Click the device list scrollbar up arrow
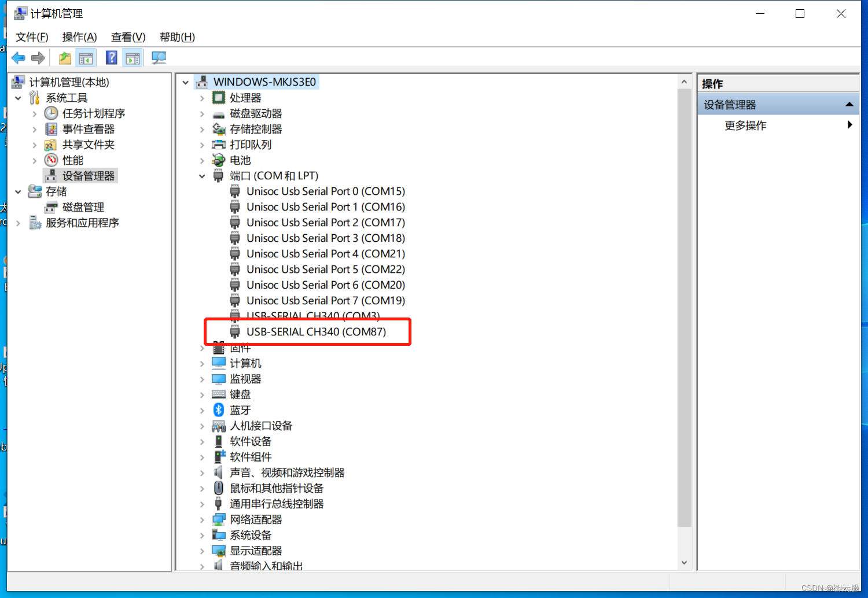The image size is (868, 598). (x=685, y=82)
